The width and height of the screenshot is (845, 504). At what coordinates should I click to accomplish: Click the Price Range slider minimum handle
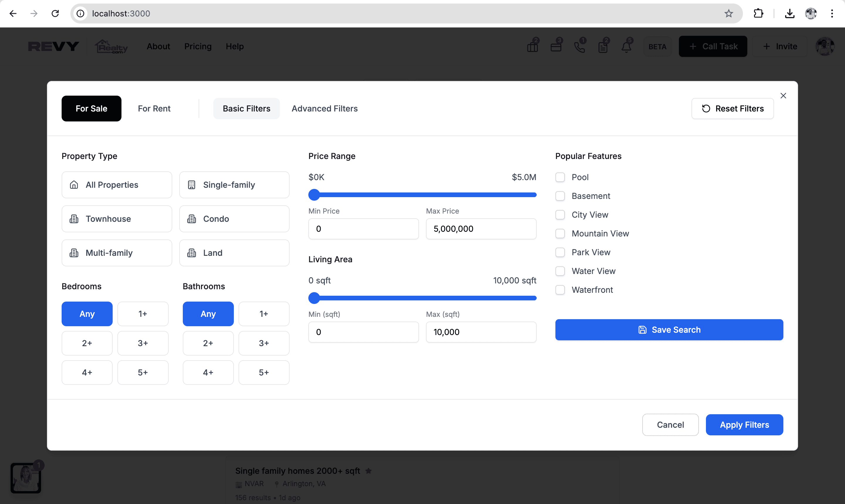tap(314, 195)
